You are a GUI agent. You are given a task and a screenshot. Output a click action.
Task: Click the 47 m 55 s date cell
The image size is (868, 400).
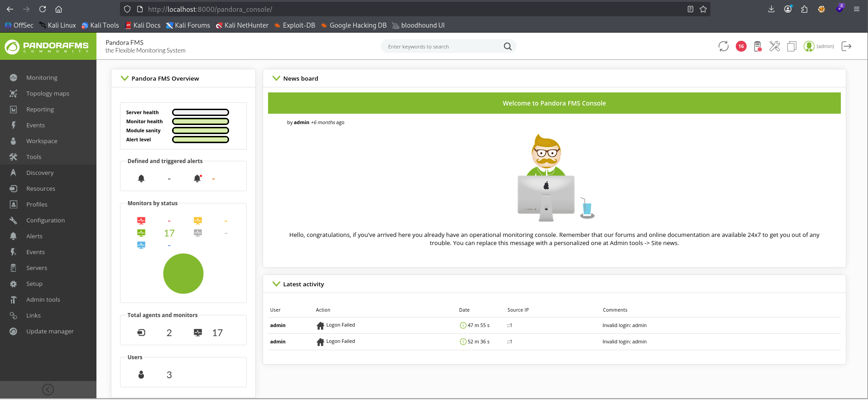tap(475, 325)
